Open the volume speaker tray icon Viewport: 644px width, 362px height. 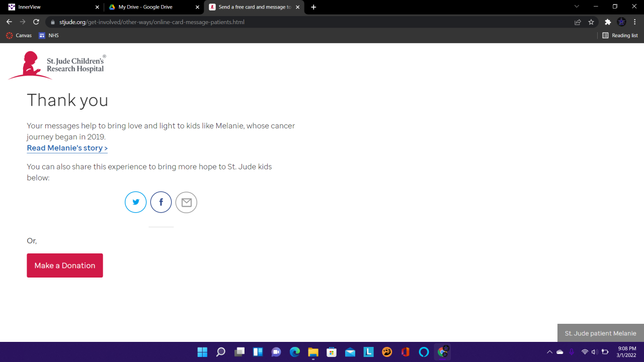594,352
